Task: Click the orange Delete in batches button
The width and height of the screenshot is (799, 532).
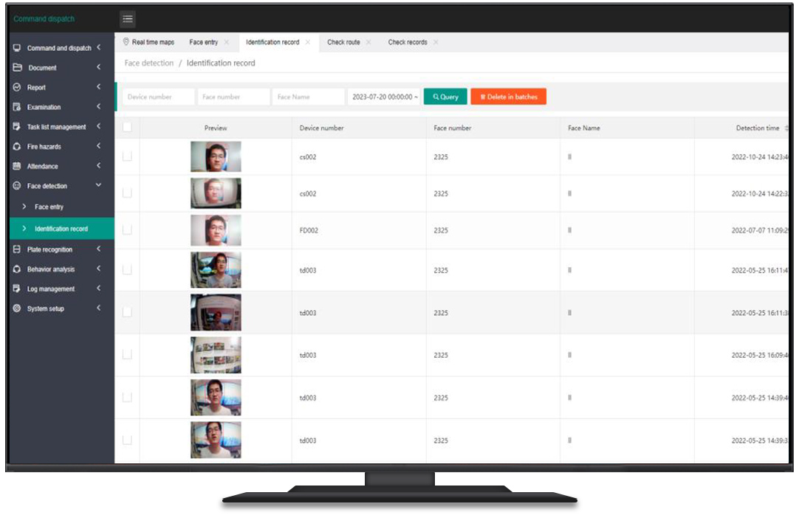Action: pos(508,97)
